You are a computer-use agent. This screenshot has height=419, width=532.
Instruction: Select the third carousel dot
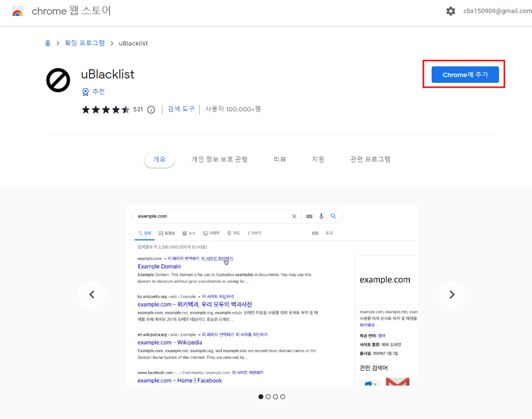pyautogui.click(x=275, y=397)
